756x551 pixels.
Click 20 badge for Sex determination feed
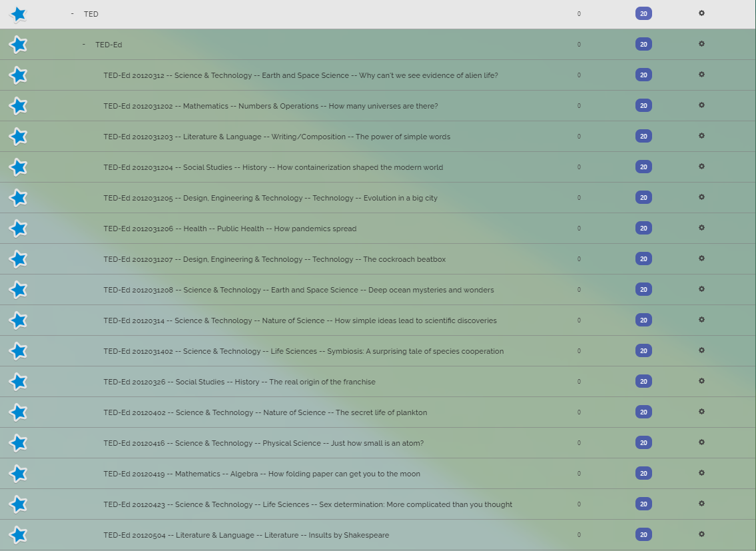[643, 504]
